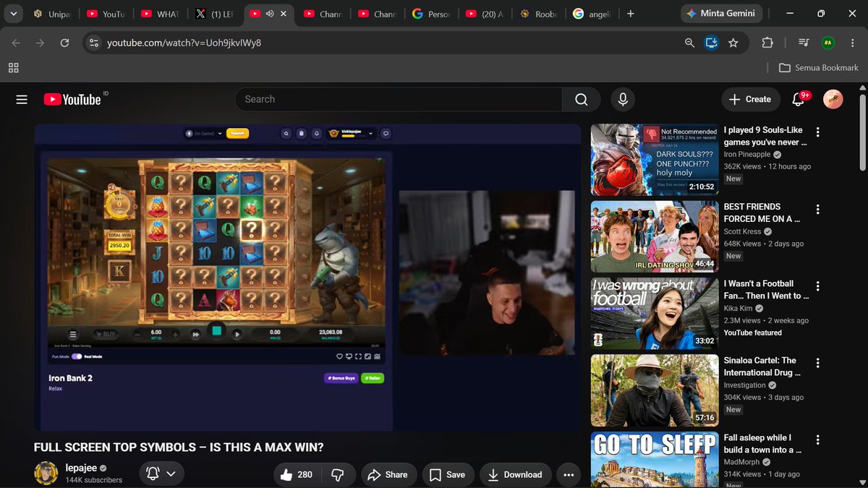Open the YouTube account avatar menu

[x=833, y=99]
